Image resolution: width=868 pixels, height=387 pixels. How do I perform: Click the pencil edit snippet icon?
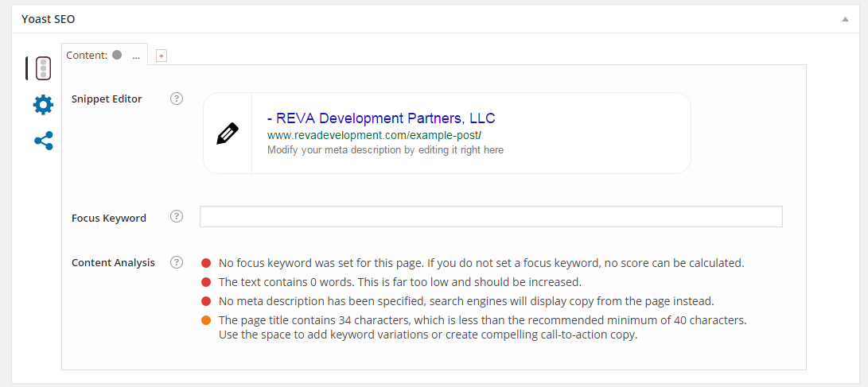(x=228, y=134)
